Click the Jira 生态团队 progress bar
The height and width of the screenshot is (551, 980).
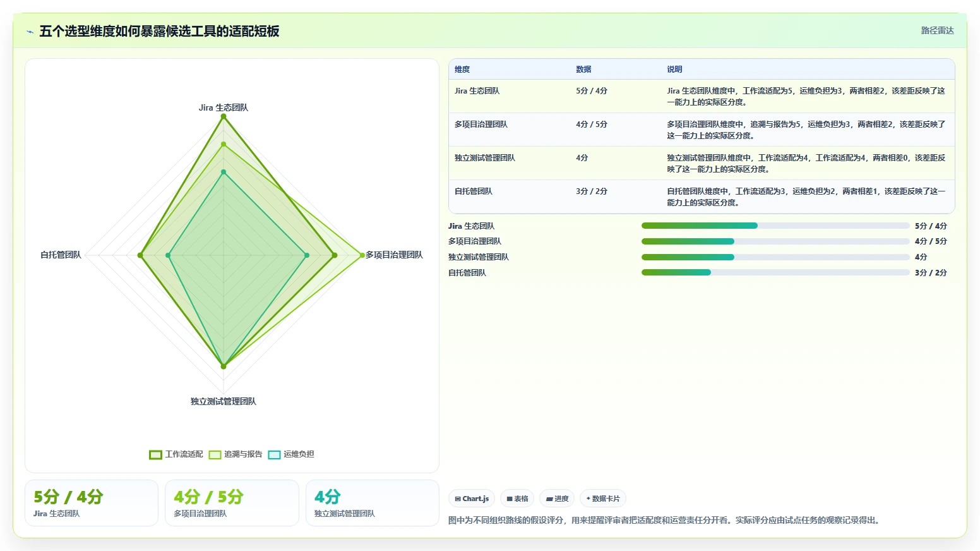(775, 226)
